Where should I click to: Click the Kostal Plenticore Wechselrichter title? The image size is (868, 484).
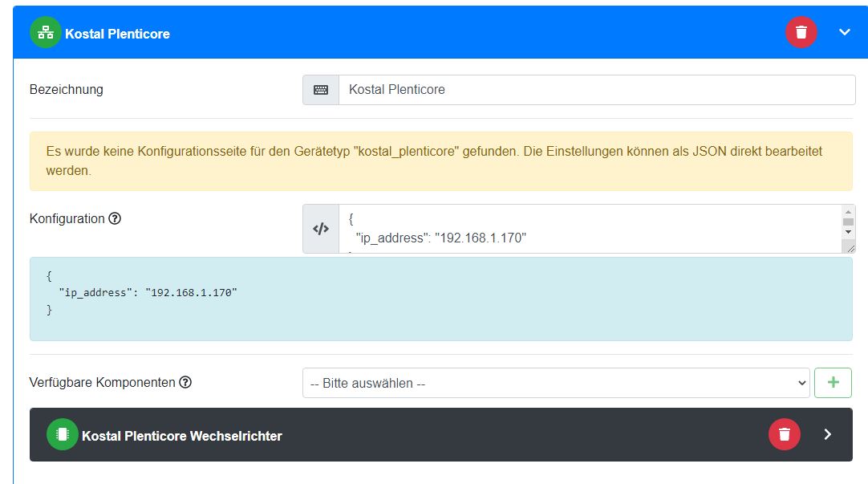pyautogui.click(x=182, y=436)
